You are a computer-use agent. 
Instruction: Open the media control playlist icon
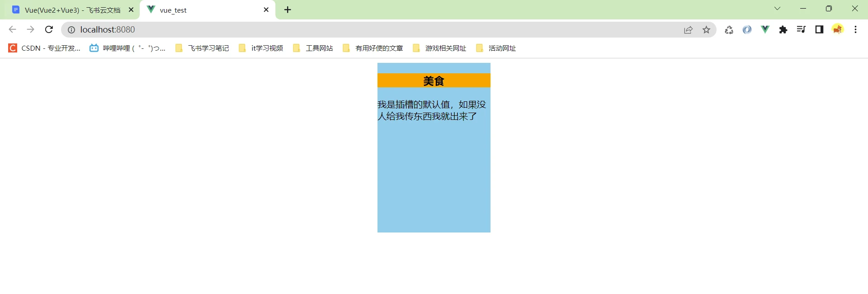tap(801, 30)
